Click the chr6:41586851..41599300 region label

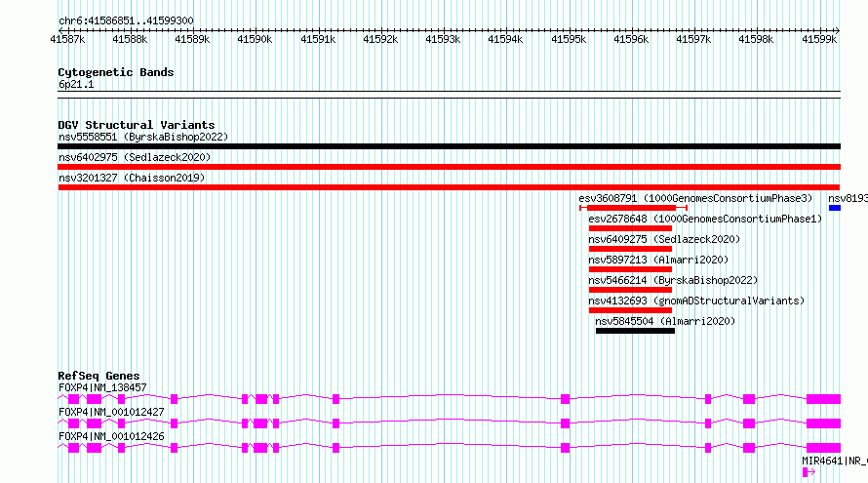coord(126,20)
